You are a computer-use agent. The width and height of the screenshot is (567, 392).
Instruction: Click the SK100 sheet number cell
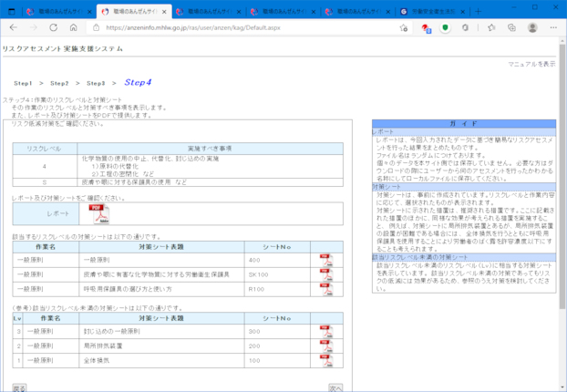pos(277,274)
